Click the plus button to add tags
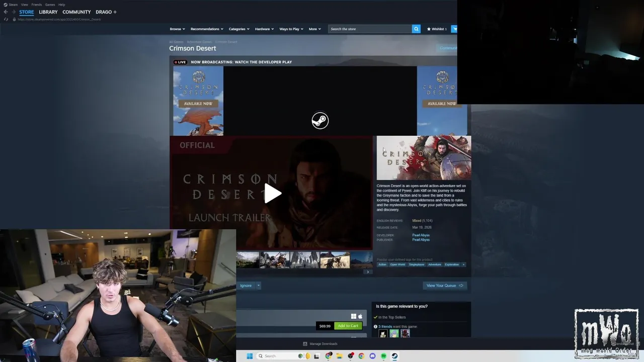Screen dimensions: 644x362 (463, 264)
